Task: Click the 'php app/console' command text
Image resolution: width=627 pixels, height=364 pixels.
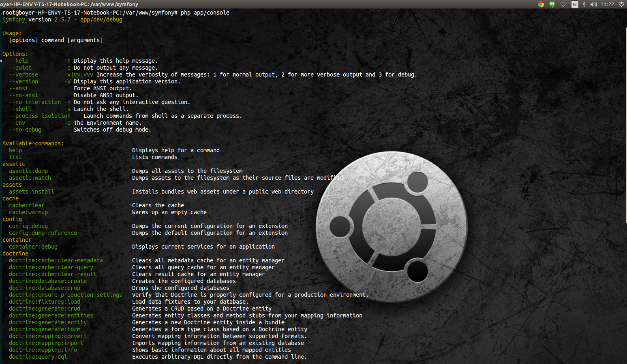Action: (x=205, y=13)
